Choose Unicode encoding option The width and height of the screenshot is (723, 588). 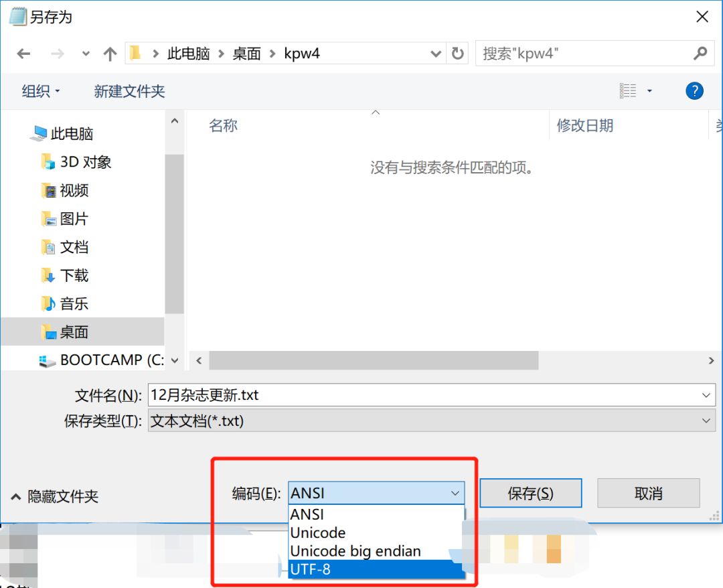coord(376,532)
